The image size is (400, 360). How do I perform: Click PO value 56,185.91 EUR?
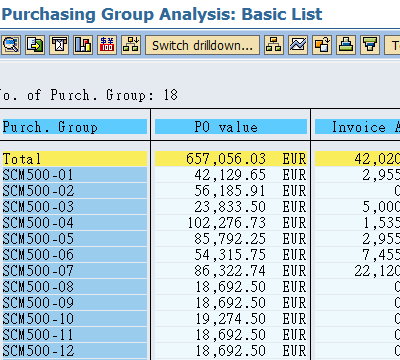tap(231, 191)
